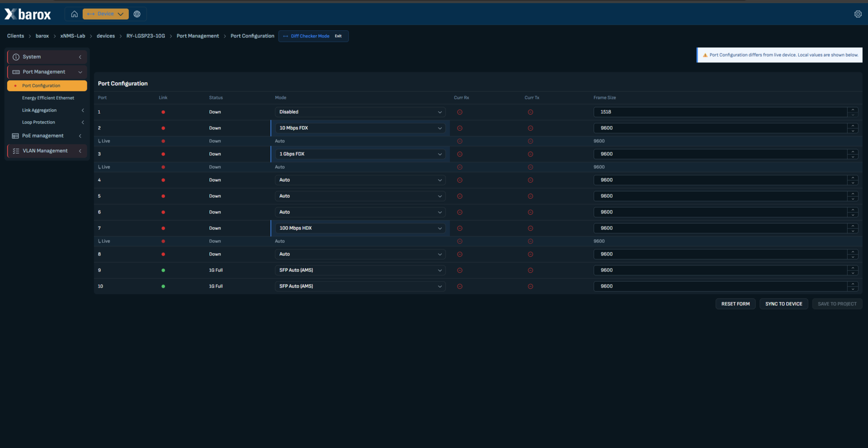
Task: Click the System info icon in the sidebar
Action: 16,57
